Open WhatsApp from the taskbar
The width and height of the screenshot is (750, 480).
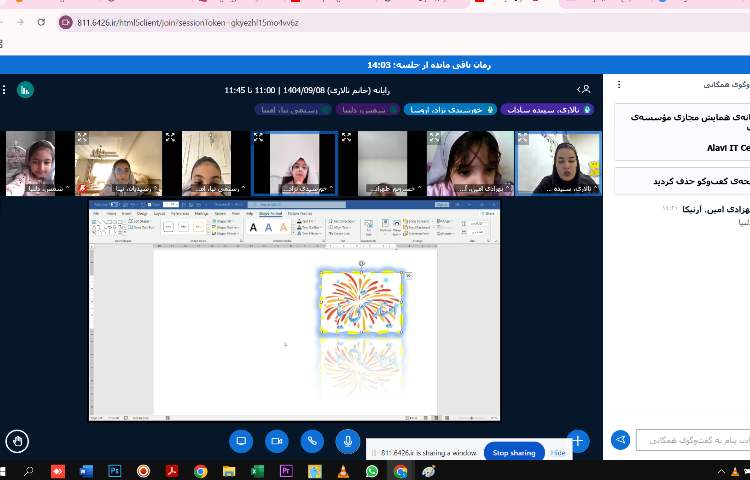(372, 471)
